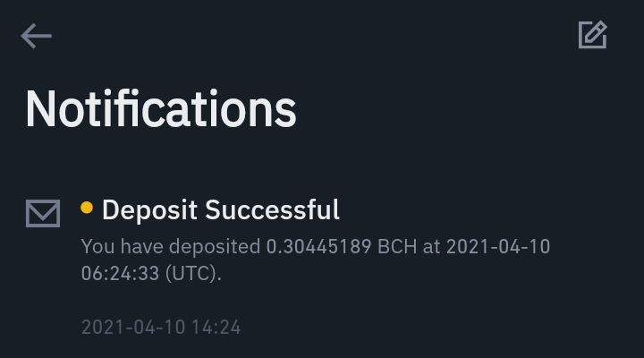Tap the edit notifications pencil icon
Screen dimensions: 644x358
593,35
